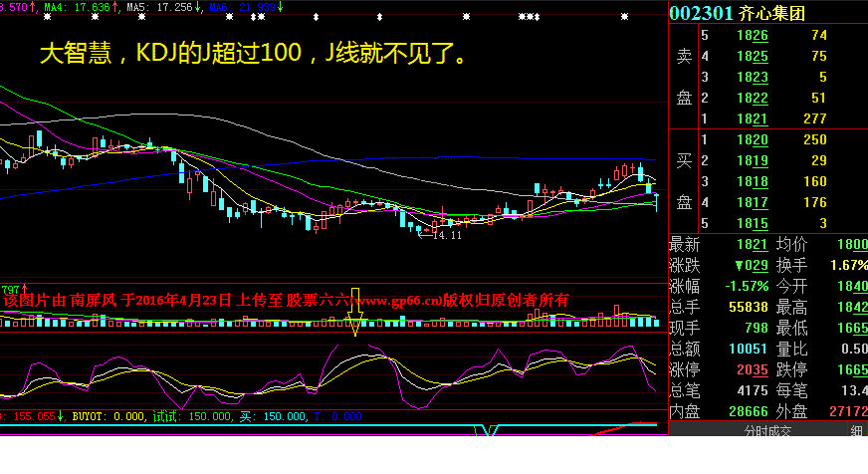Click the green down arrow after MA6 value
The image size is (868, 474).
click(280, 7)
